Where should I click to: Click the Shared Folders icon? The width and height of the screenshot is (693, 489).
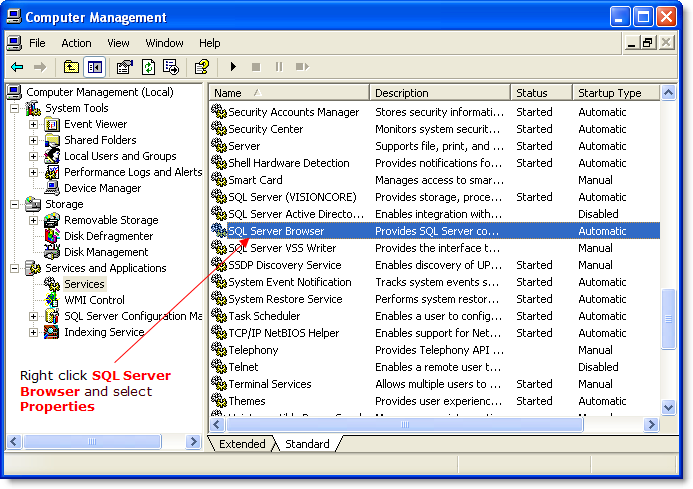click(52, 140)
